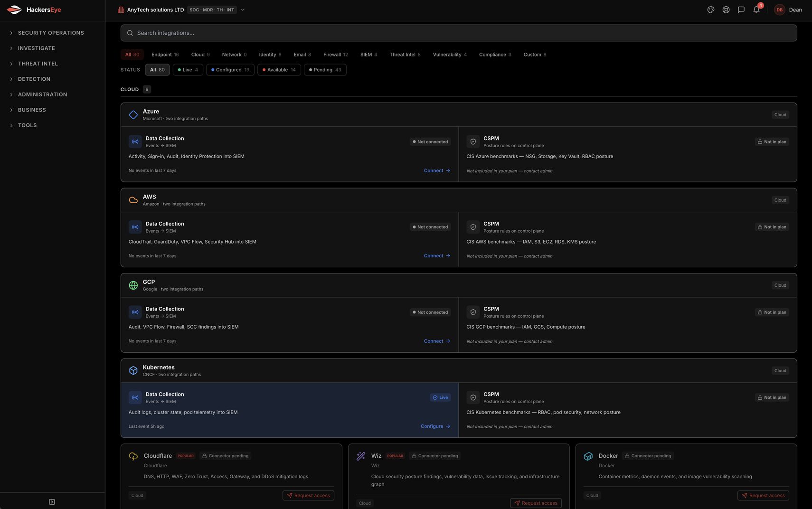Click the AWS cloud icon
This screenshot has width=812, height=509.
coord(133,200)
